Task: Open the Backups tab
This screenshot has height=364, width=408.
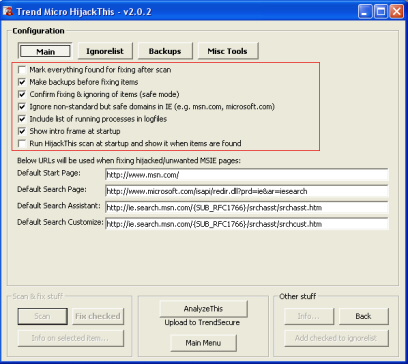Action: [x=165, y=51]
